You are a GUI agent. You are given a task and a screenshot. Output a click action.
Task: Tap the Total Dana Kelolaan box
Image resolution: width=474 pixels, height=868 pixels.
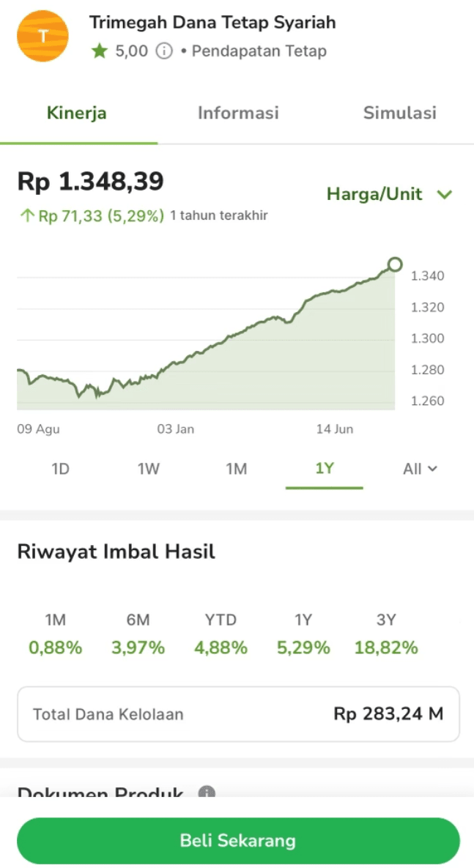pos(238,713)
